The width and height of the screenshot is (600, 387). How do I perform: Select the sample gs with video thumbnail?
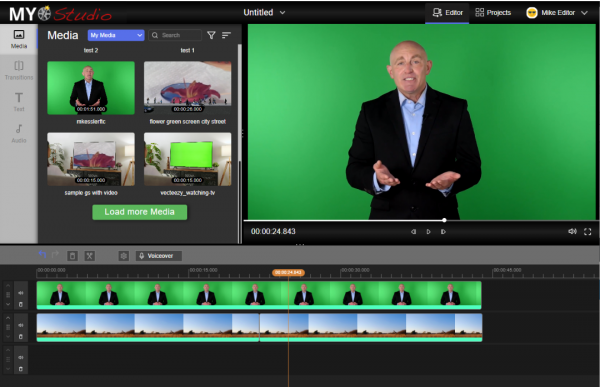91,159
